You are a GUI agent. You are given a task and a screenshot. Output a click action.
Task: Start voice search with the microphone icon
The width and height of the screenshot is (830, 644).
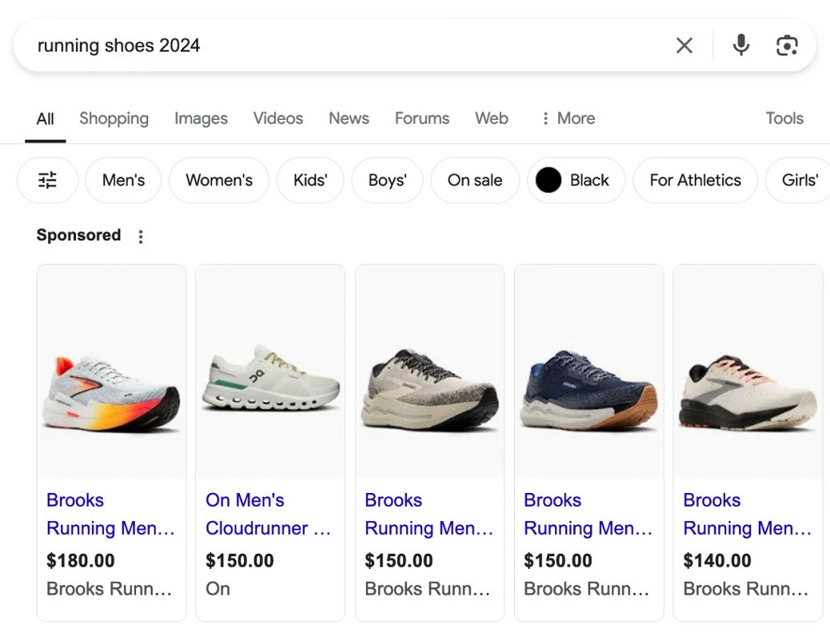741,46
